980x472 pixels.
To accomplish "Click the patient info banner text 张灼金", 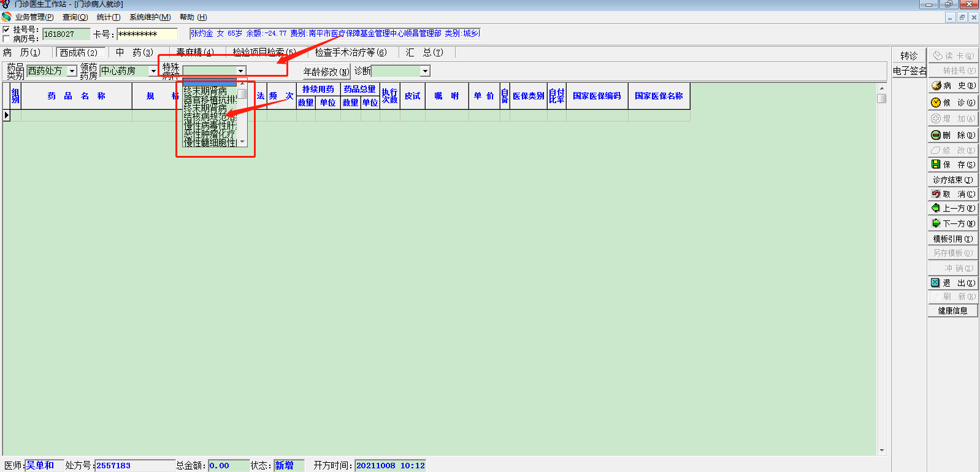I will point(202,34).
